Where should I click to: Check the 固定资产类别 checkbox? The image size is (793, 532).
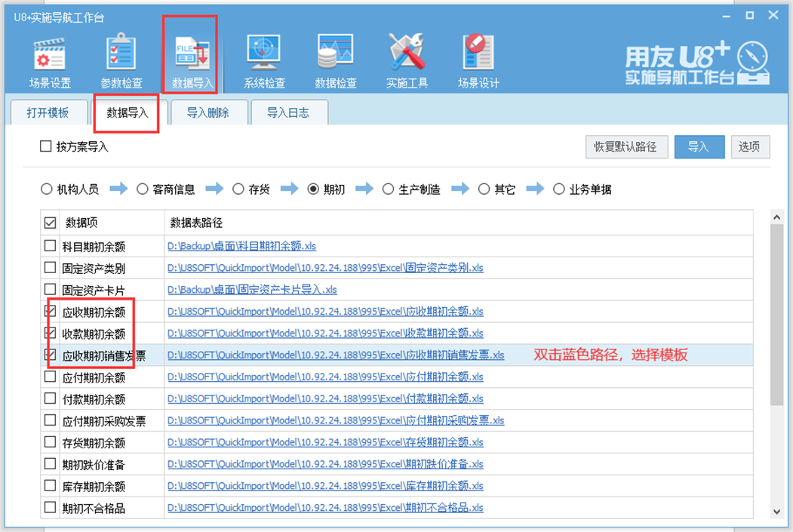[50, 268]
